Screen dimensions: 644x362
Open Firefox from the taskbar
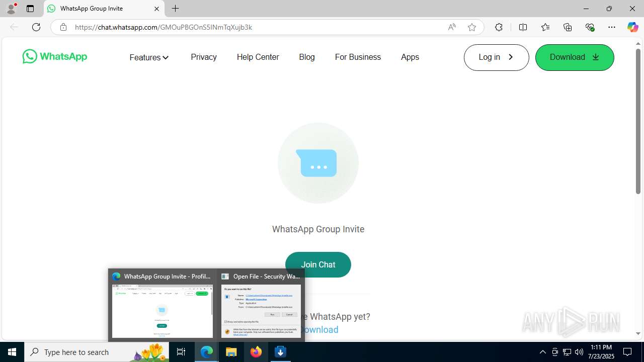pos(256,352)
